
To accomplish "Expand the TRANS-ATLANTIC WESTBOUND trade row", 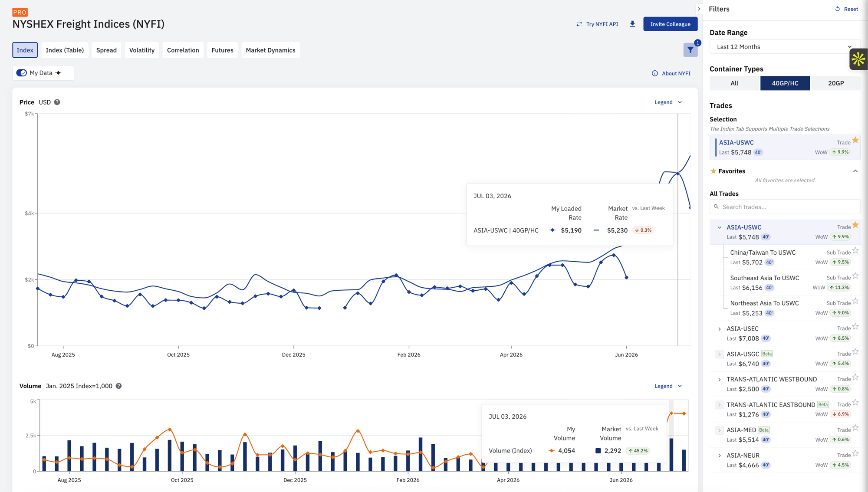I will coord(719,380).
